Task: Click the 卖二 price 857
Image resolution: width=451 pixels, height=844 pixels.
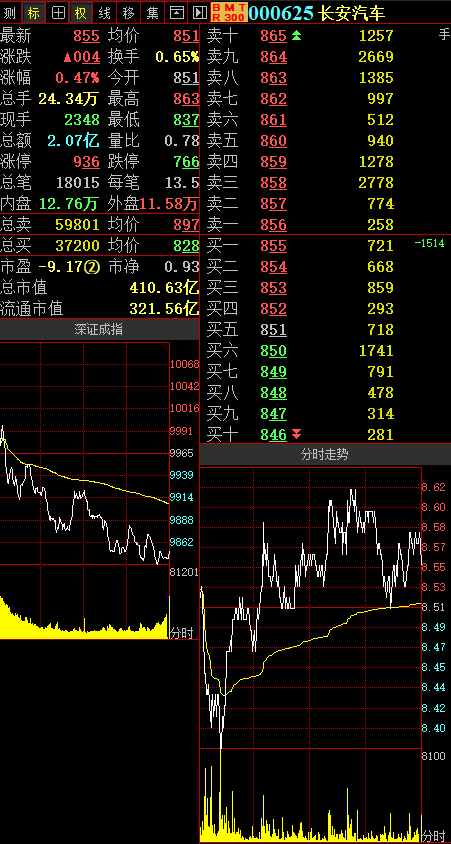Action: (273, 204)
